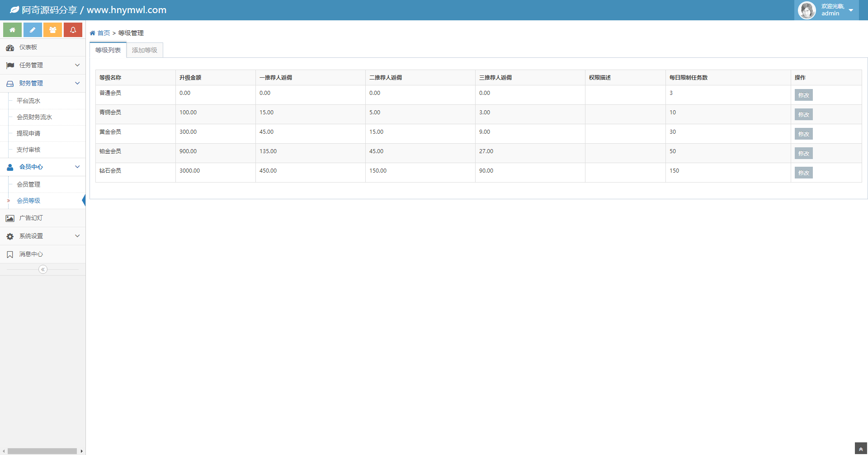Viewport: 868px width, 455px height.
Task: Click the 广告幻灯 picture icon
Action: click(10, 218)
